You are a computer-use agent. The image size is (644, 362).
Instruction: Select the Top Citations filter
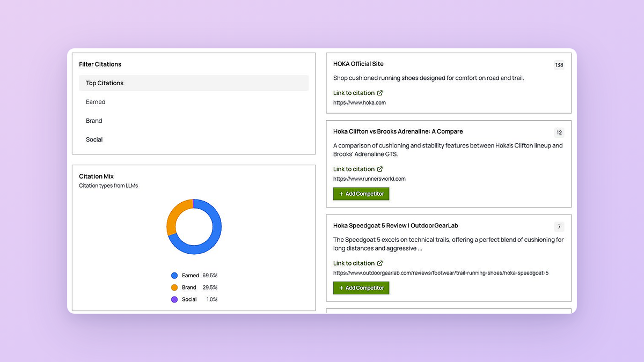194,83
